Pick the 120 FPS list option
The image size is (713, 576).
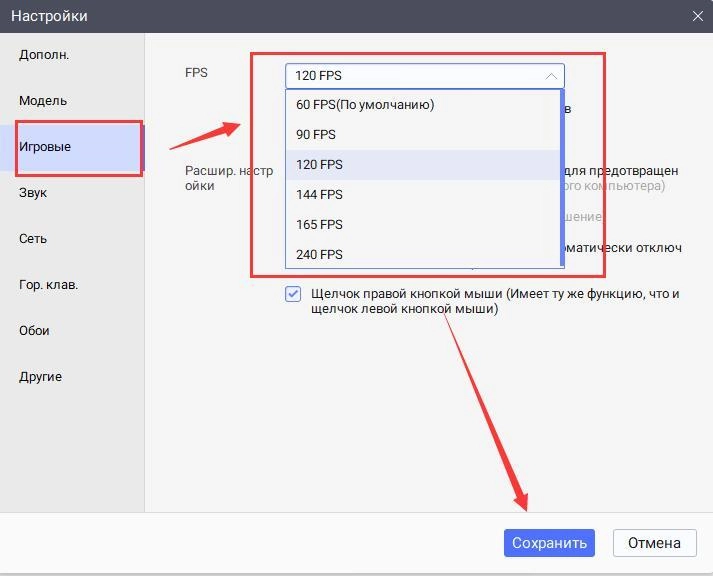pos(319,165)
